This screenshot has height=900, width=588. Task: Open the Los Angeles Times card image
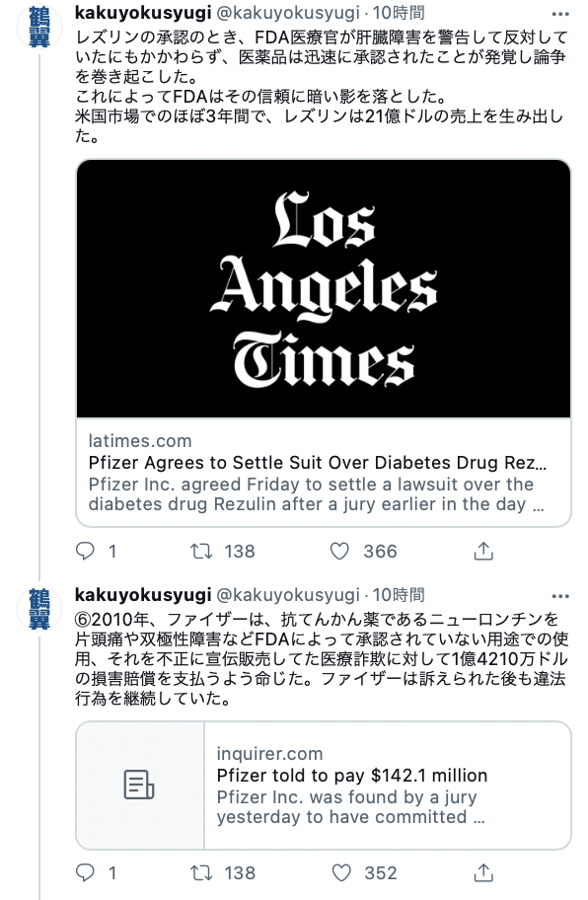pos(324,289)
